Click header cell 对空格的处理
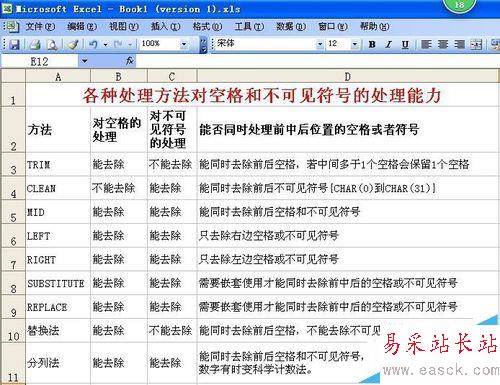500x385 pixels. coord(119,130)
